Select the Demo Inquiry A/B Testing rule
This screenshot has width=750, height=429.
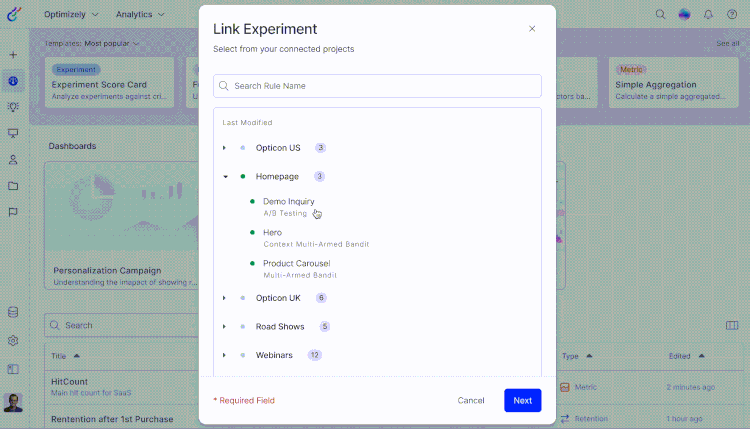pos(288,206)
